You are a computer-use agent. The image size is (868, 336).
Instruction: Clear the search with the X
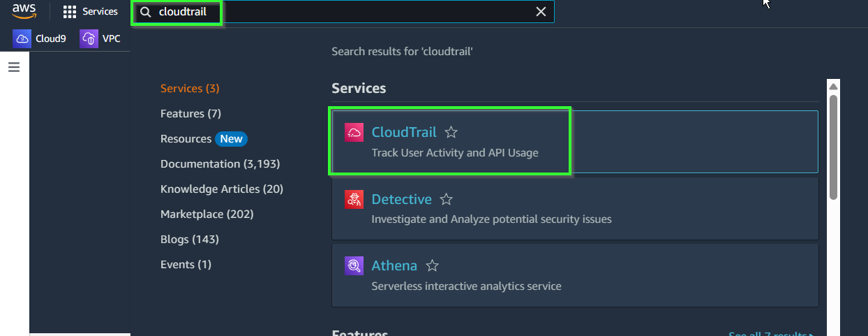pos(541,11)
